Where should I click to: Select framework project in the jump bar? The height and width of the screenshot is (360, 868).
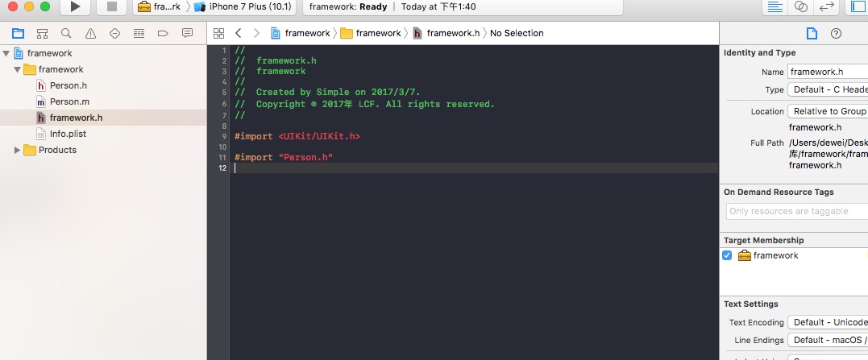[x=301, y=33]
